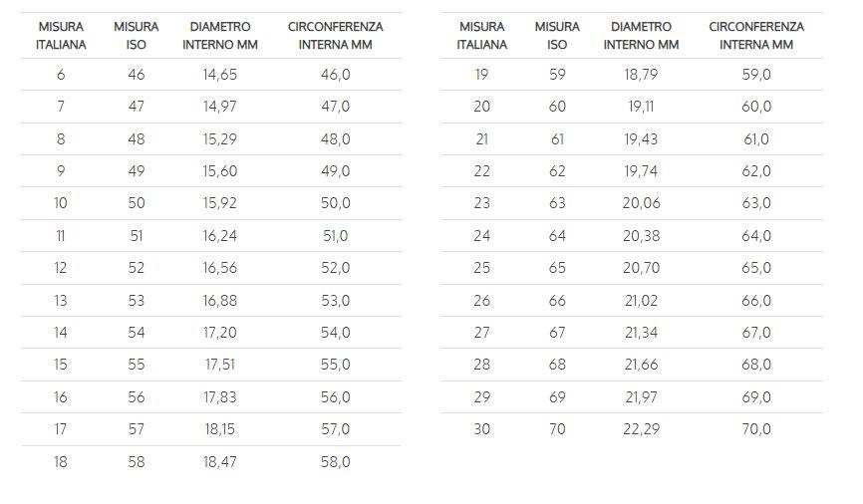Select Italian size 12 in the first column
This screenshot has height=504, width=863.
[x=61, y=268]
